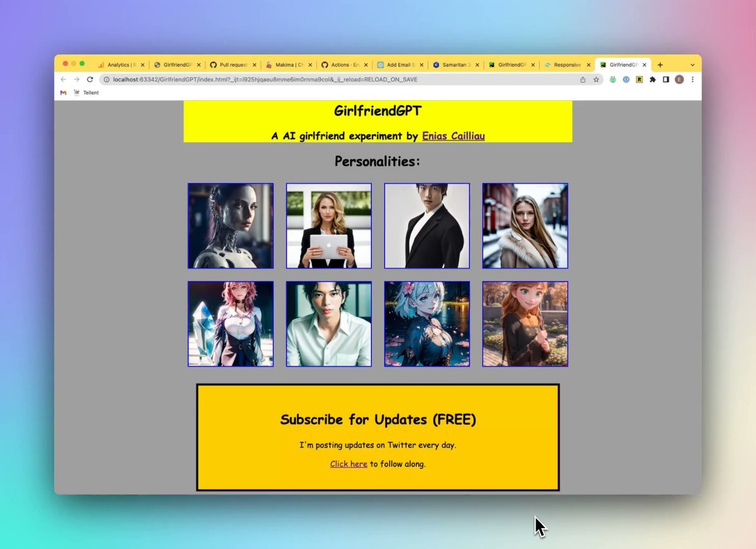Viewport: 756px width, 549px height.
Task: Bookmark this page with the star icon
Action: (x=596, y=79)
